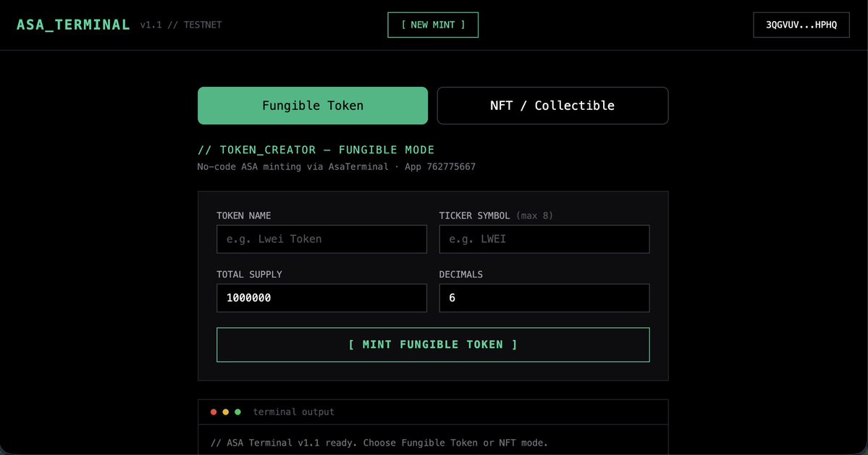Click the ASA_TERMINAL logo
This screenshot has width=868, height=455.
click(x=73, y=25)
